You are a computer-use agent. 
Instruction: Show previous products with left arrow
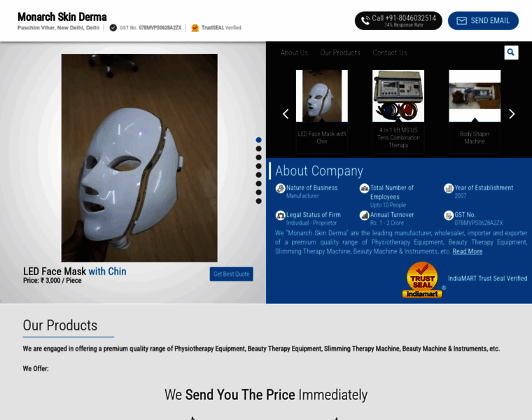click(286, 114)
